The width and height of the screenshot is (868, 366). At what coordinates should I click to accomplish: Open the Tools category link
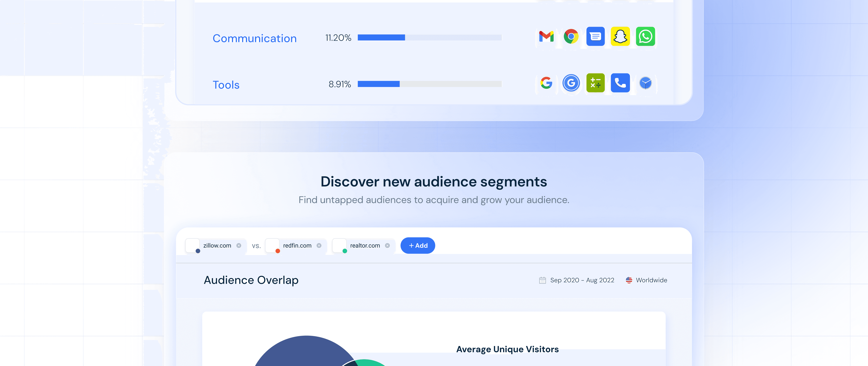click(x=226, y=85)
